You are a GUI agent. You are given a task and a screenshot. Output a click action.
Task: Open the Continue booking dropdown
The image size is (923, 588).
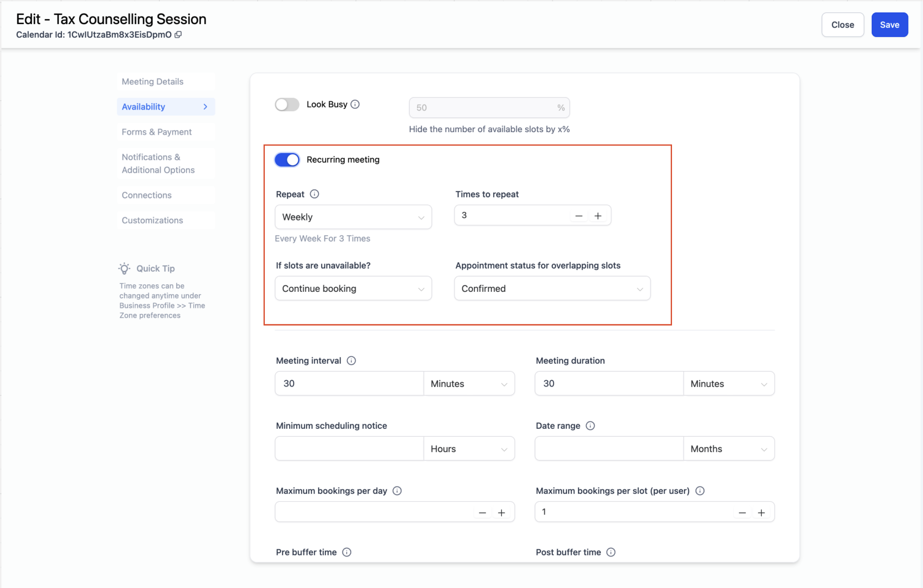click(x=353, y=289)
